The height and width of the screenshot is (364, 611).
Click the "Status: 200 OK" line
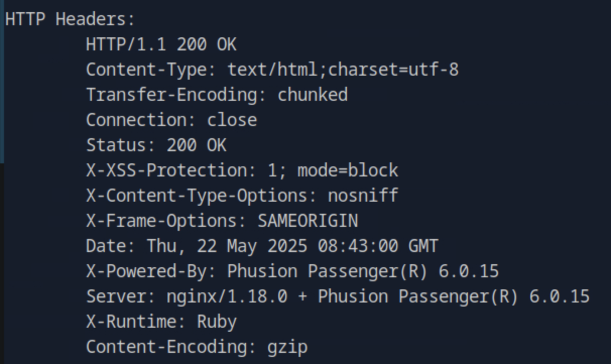point(156,145)
